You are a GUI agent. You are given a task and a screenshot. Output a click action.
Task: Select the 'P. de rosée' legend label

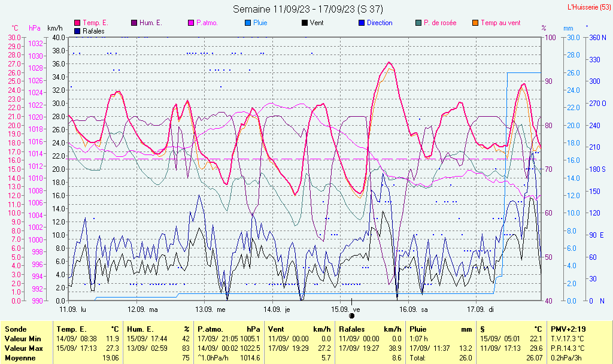click(440, 23)
